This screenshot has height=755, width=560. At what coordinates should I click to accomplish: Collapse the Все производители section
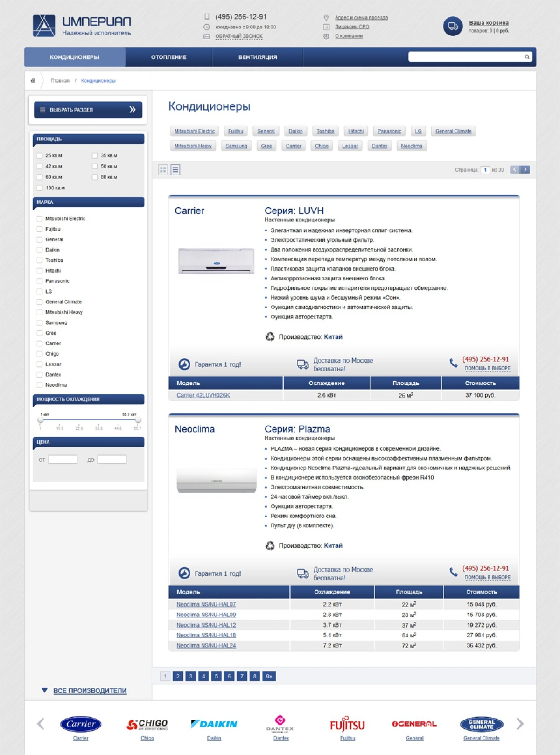[84, 691]
